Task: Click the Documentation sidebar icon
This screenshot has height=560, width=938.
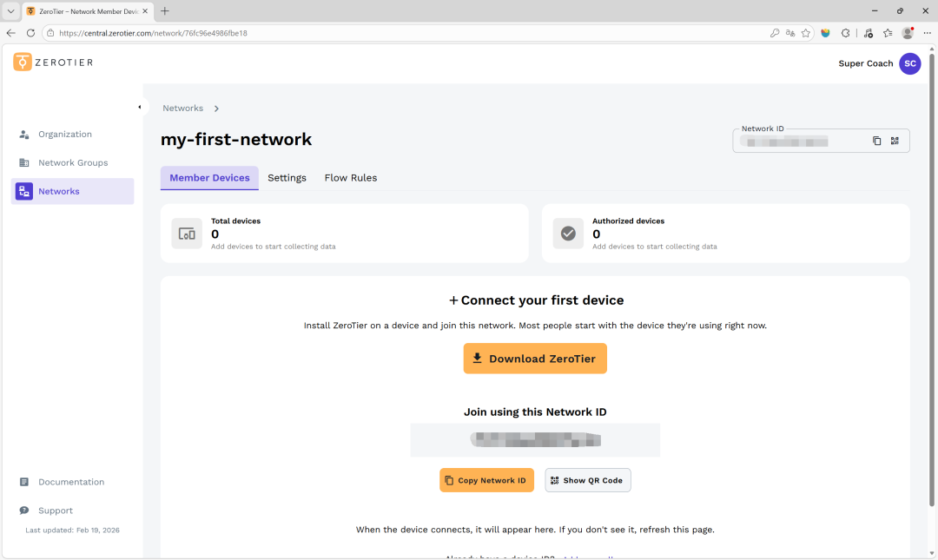Action: coord(24,482)
